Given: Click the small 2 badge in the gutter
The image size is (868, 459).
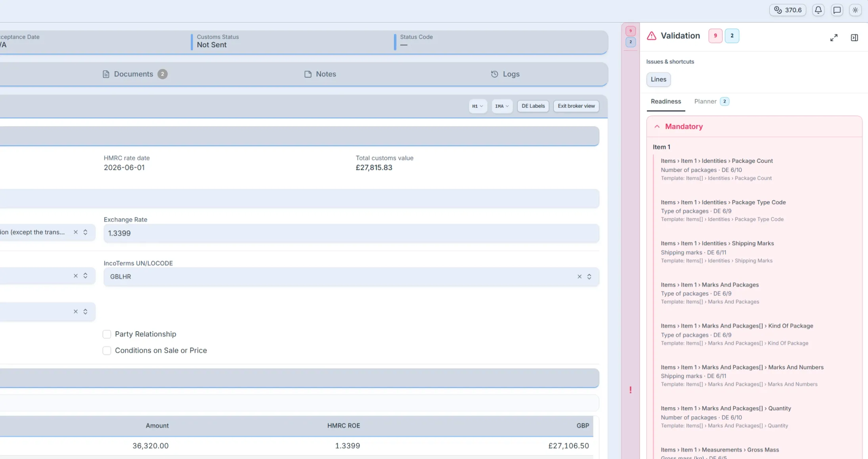Looking at the screenshot, I should click(631, 42).
